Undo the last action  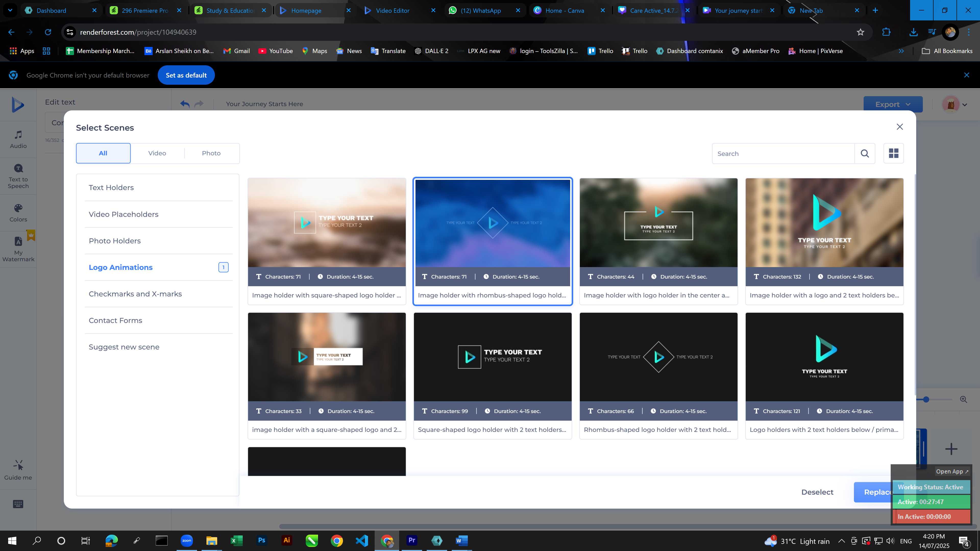pos(185,104)
